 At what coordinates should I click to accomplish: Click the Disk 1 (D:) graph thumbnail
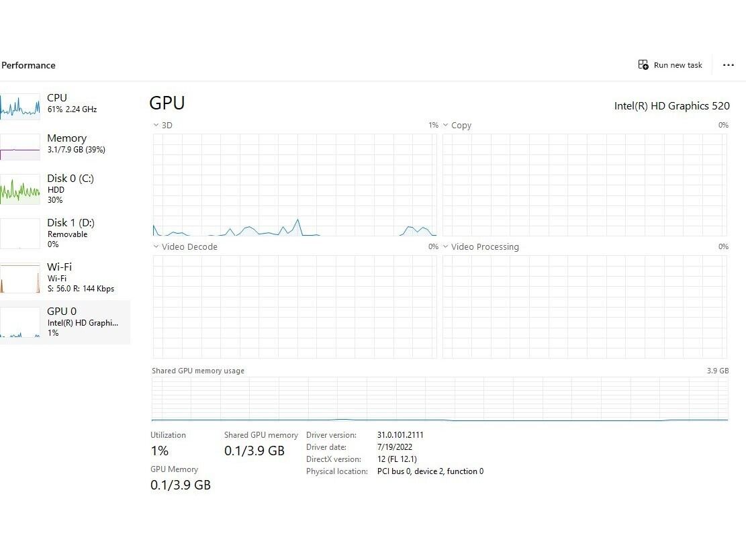tap(20, 233)
